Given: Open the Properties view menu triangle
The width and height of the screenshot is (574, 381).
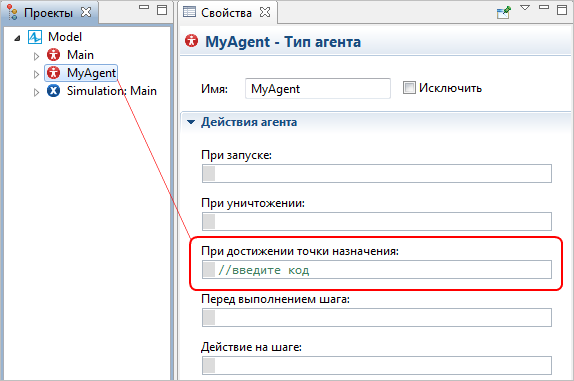Looking at the screenshot, I should pos(525,8).
